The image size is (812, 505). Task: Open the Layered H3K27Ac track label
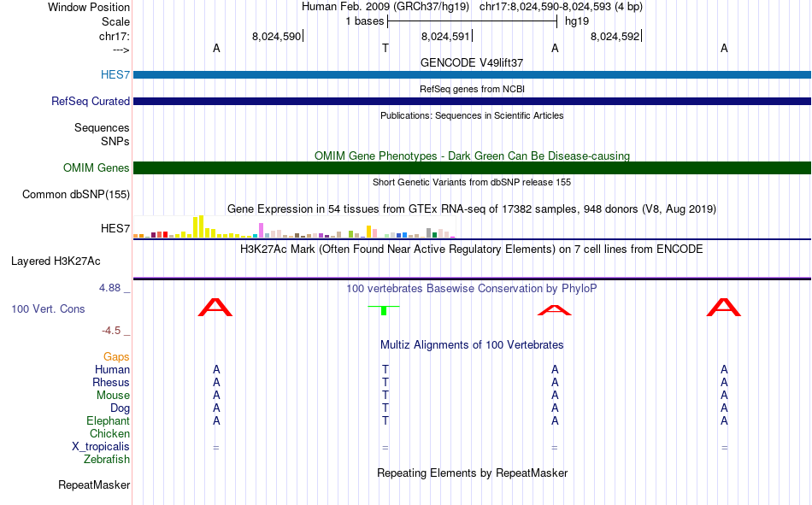click(56, 261)
